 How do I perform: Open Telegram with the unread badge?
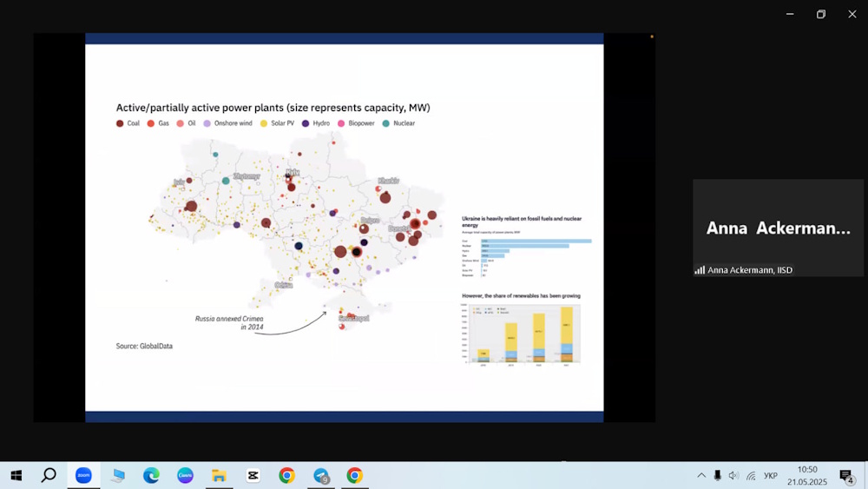(x=321, y=475)
